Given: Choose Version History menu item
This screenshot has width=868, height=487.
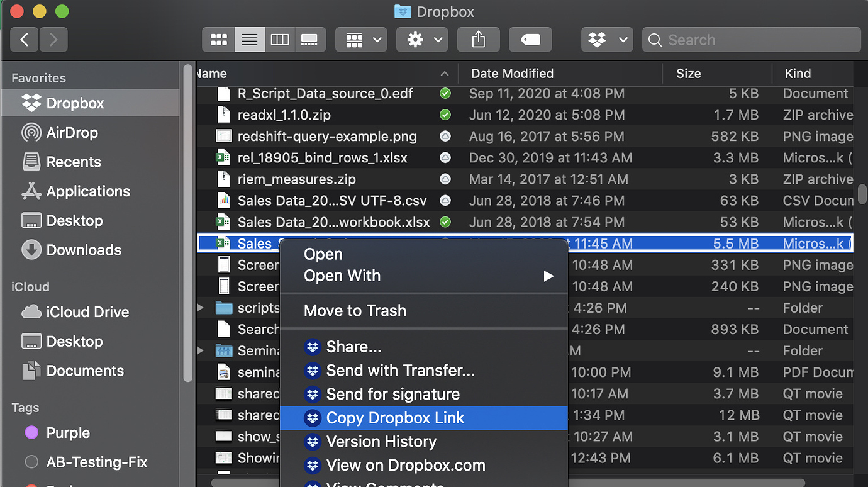Looking at the screenshot, I should [423, 442].
